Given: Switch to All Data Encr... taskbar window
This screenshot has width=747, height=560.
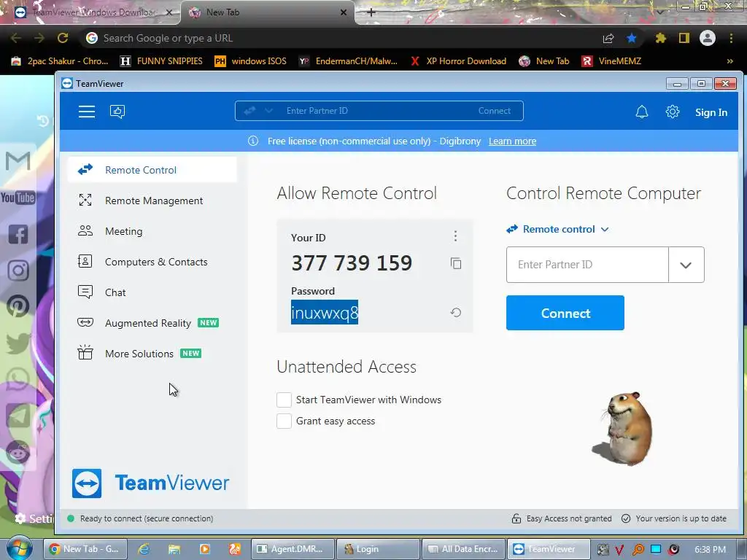Looking at the screenshot, I should [x=463, y=549].
